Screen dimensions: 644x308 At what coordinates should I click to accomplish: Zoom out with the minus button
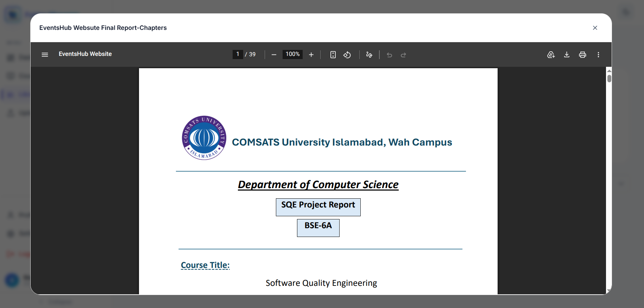click(274, 54)
